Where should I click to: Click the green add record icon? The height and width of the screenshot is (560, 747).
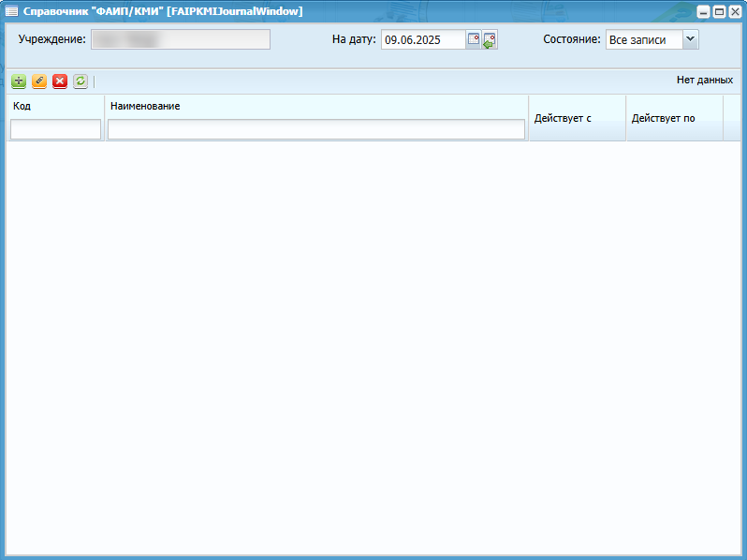coord(19,81)
